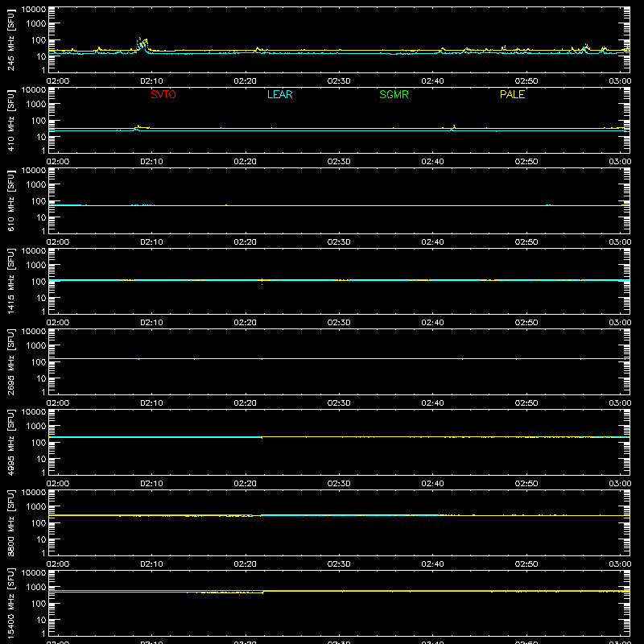
Task: Click the 1000 tick label on 410 MHz plot
Action: point(36,105)
